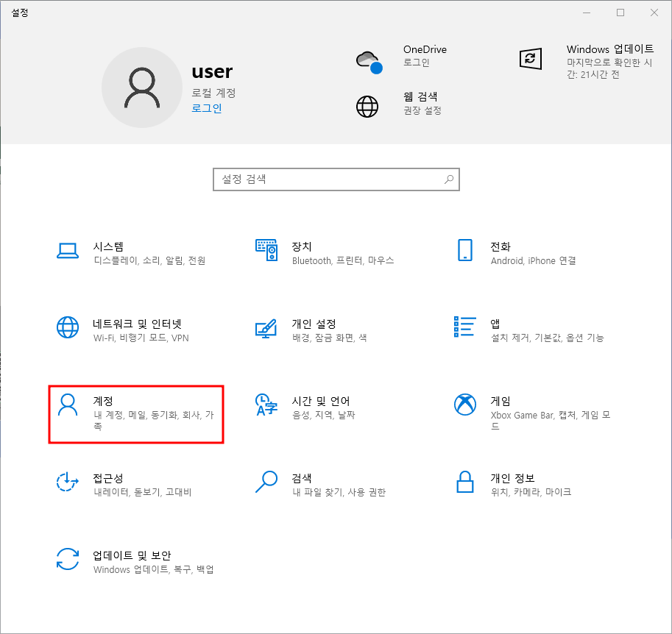Click the Windows 업데이트 sync icon
Image resolution: width=672 pixels, height=634 pixels.
(531, 59)
